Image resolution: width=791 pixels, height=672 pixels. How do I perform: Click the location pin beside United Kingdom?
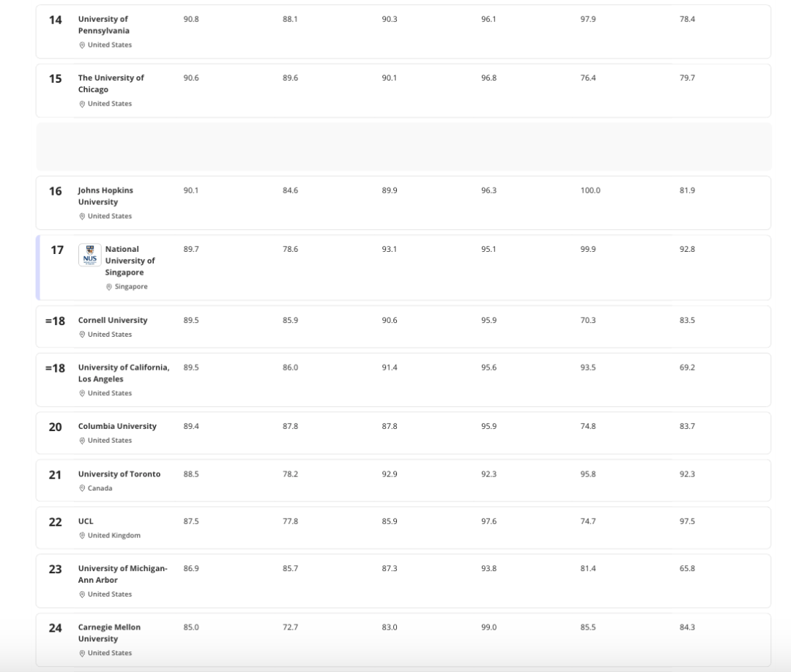(x=82, y=536)
